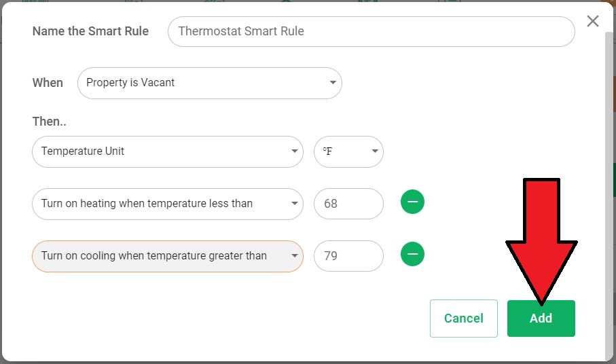Remove the heating rule with green minus icon
The image size is (616, 364).
tap(412, 202)
